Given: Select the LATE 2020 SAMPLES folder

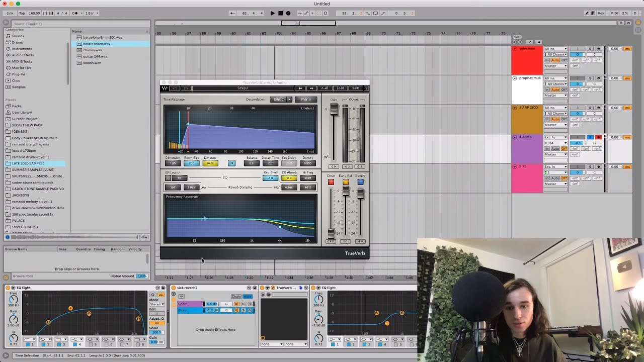Looking at the screenshot, I should click(28, 163).
